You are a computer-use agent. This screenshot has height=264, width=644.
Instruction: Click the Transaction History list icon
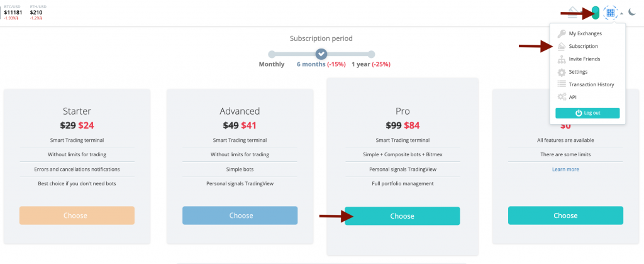pos(562,84)
